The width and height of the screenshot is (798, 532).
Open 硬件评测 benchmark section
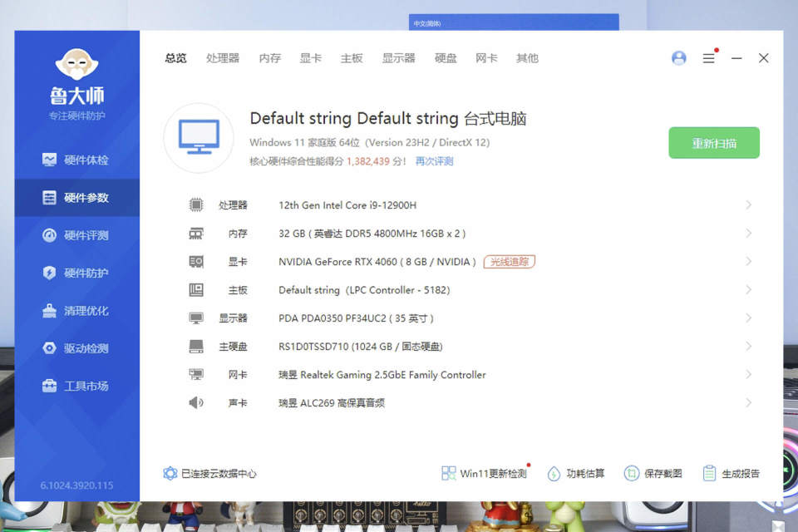[x=76, y=235]
